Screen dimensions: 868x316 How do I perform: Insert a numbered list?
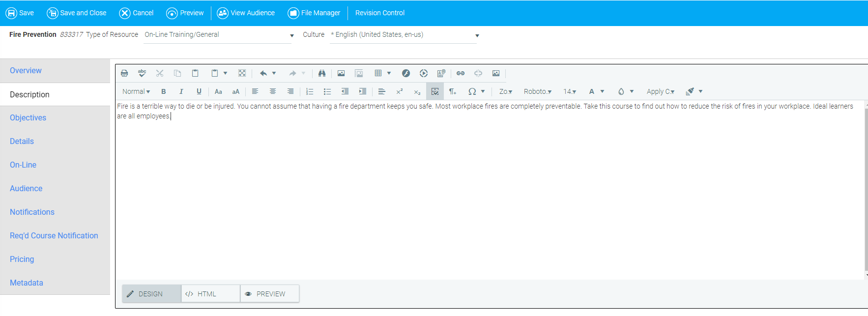pyautogui.click(x=310, y=91)
